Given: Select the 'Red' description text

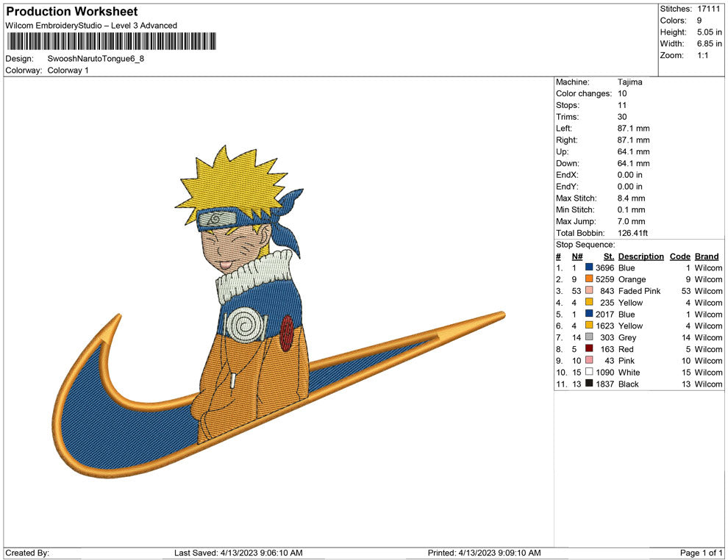Looking at the screenshot, I should point(626,349).
